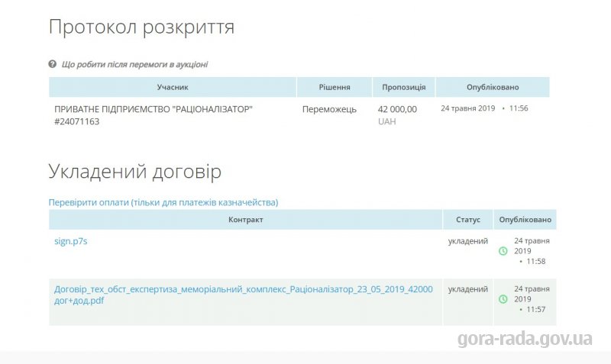Click 'укладений' status in sign.p7s row
Screen dimensions: 611x364
[468, 241]
